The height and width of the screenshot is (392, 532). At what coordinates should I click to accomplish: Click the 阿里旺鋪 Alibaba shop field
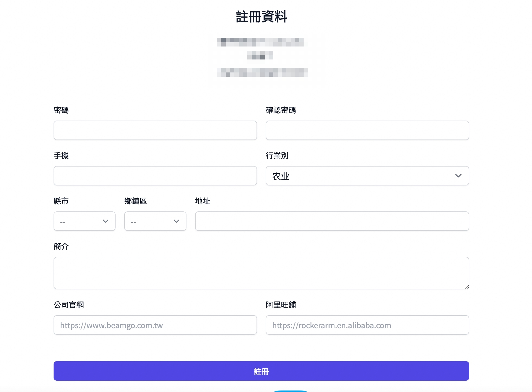[367, 325]
